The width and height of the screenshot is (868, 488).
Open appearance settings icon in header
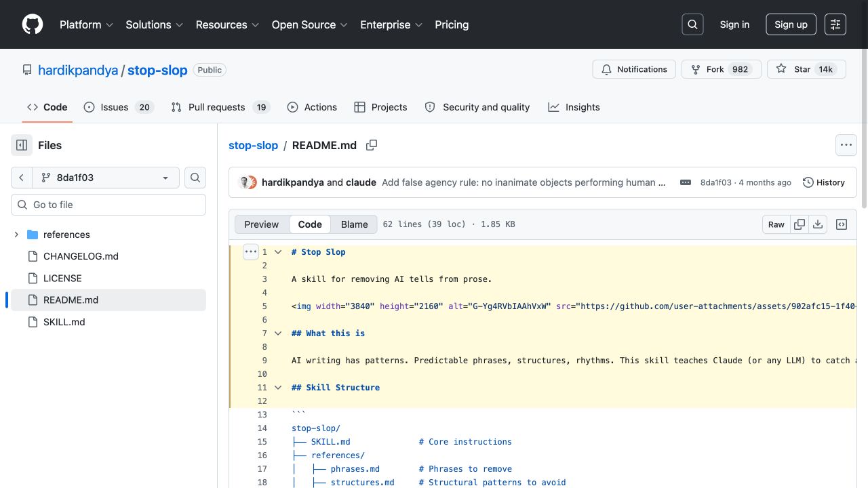835,24
